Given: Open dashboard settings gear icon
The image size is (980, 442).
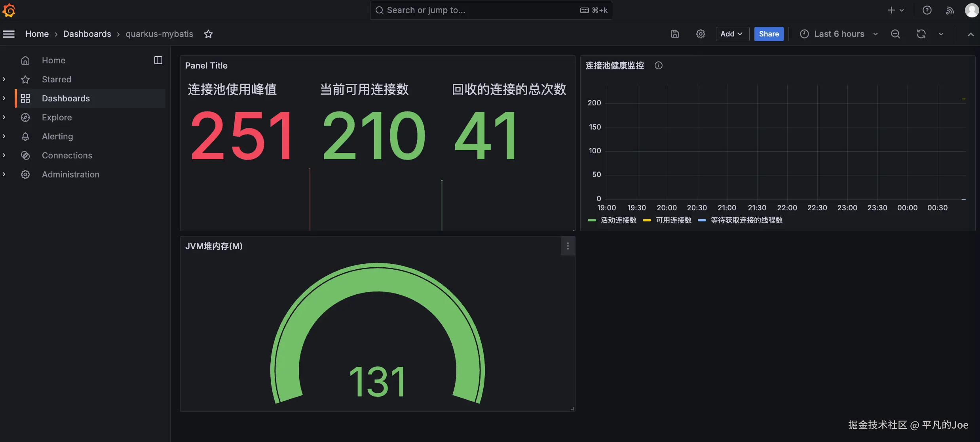Looking at the screenshot, I should tap(701, 34).
